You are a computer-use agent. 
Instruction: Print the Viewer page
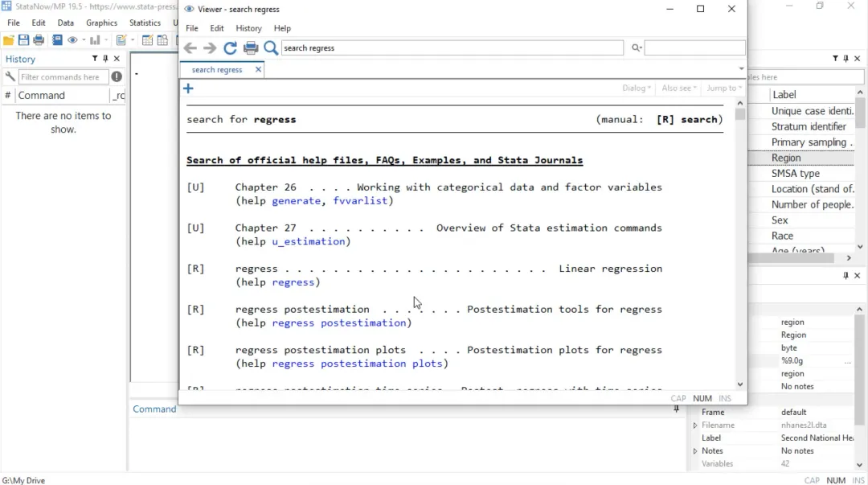(x=251, y=48)
